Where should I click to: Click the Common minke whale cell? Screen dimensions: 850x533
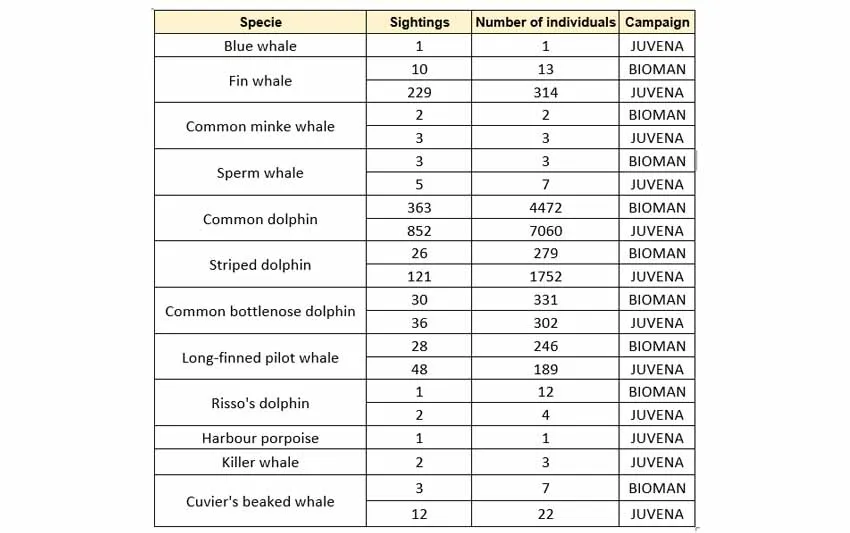[260, 127]
